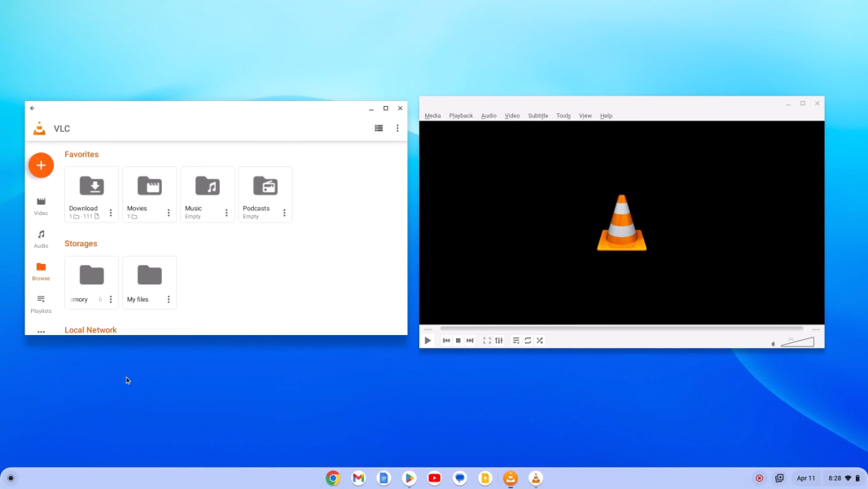Open Google Keep from the shelf
The width and height of the screenshot is (868, 489).
coord(485,478)
